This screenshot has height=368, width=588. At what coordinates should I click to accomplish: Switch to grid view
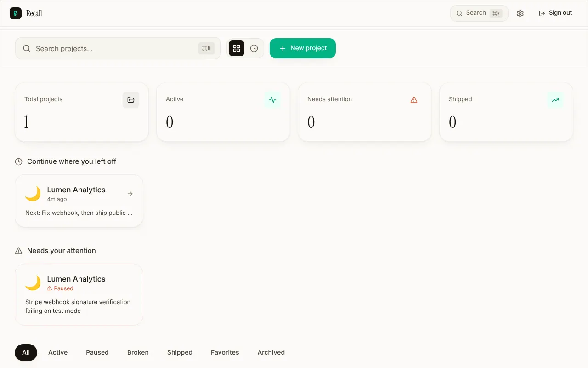tap(237, 48)
